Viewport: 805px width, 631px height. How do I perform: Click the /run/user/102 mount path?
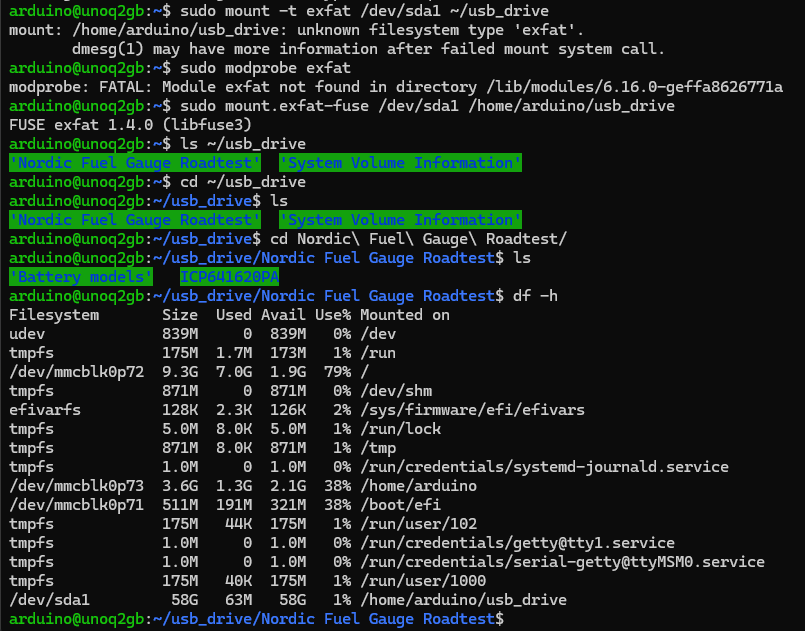418,524
